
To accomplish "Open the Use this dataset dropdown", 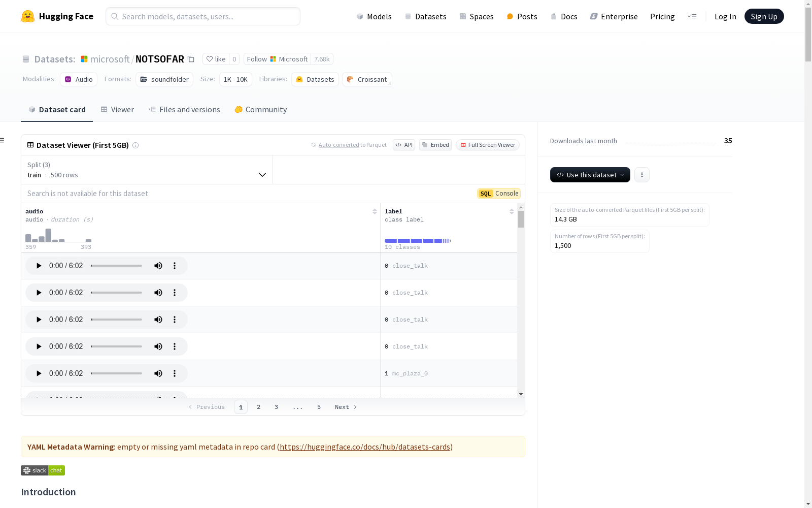I will tap(590, 175).
